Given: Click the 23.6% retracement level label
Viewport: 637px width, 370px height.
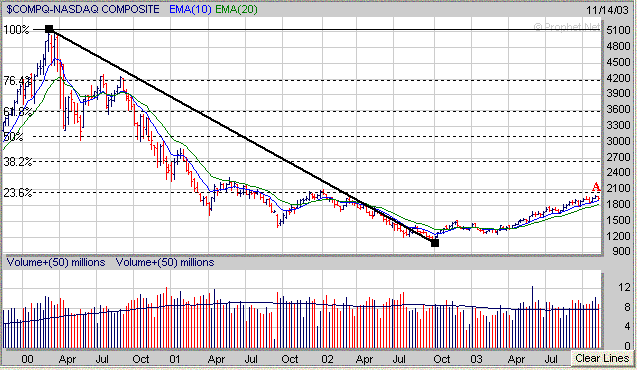Looking at the screenshot, I should [17, 192].
